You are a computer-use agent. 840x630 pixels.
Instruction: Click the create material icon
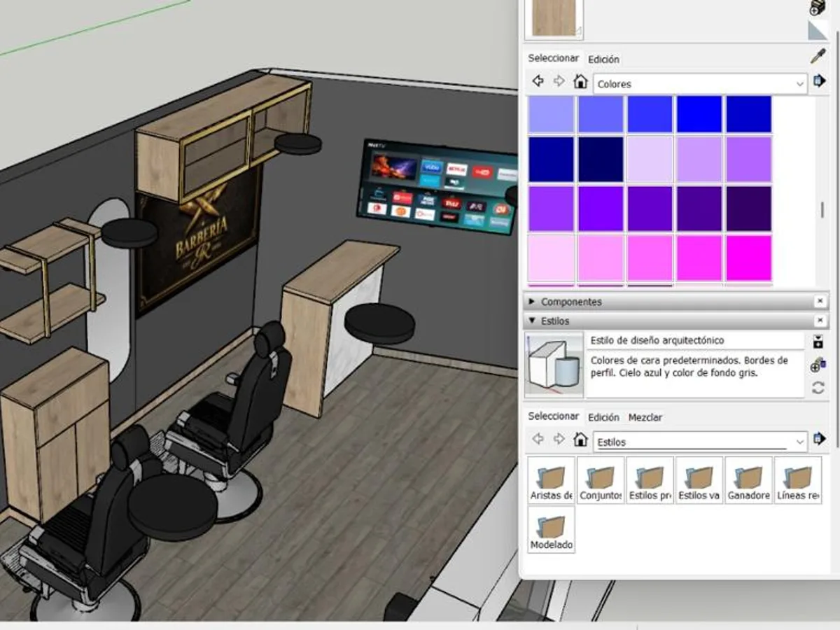(817, 8)
